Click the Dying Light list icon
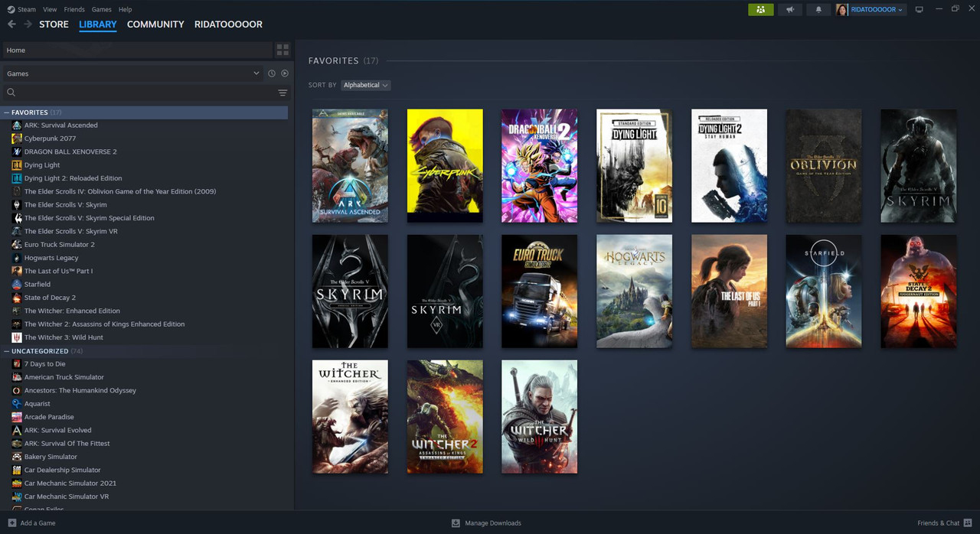The image size is (980, 534). pos(17,165)
